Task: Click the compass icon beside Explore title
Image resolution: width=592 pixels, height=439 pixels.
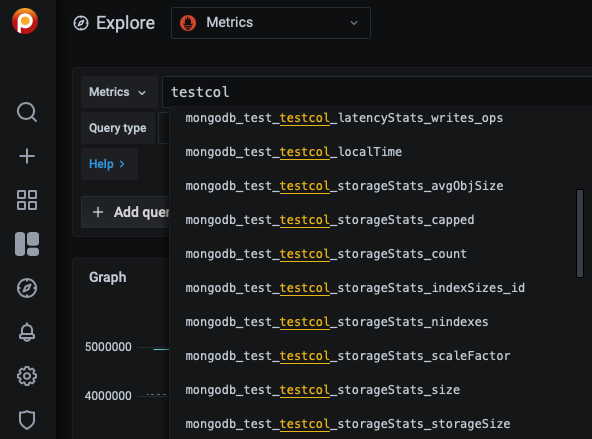Action: coord(81,23)
